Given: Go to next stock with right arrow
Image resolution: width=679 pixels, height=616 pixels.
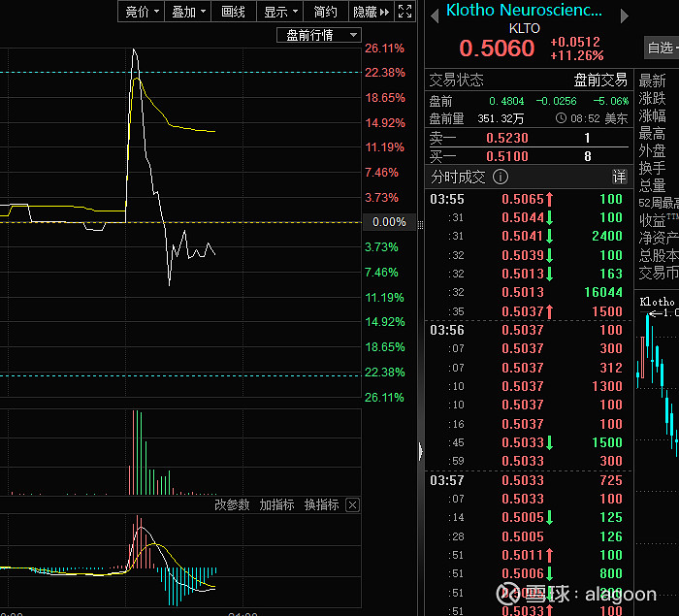Looking at the screenshot, I should click(x=624, y=16).
